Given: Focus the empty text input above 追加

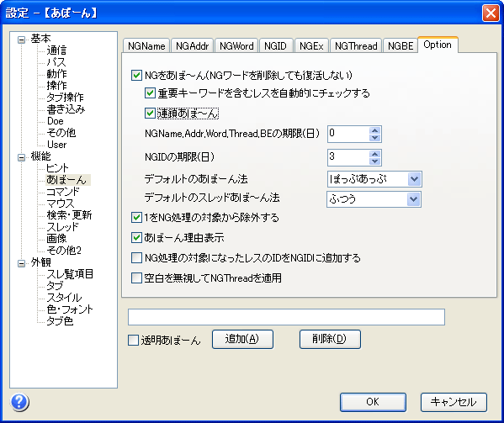Looking at the screenshot, I should [286, 317].
